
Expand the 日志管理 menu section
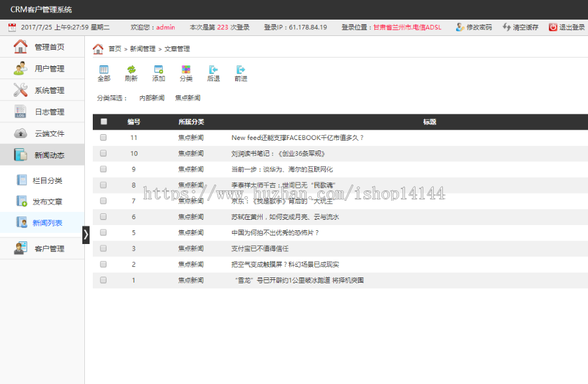pyautogui.click(x=42, y=112)
